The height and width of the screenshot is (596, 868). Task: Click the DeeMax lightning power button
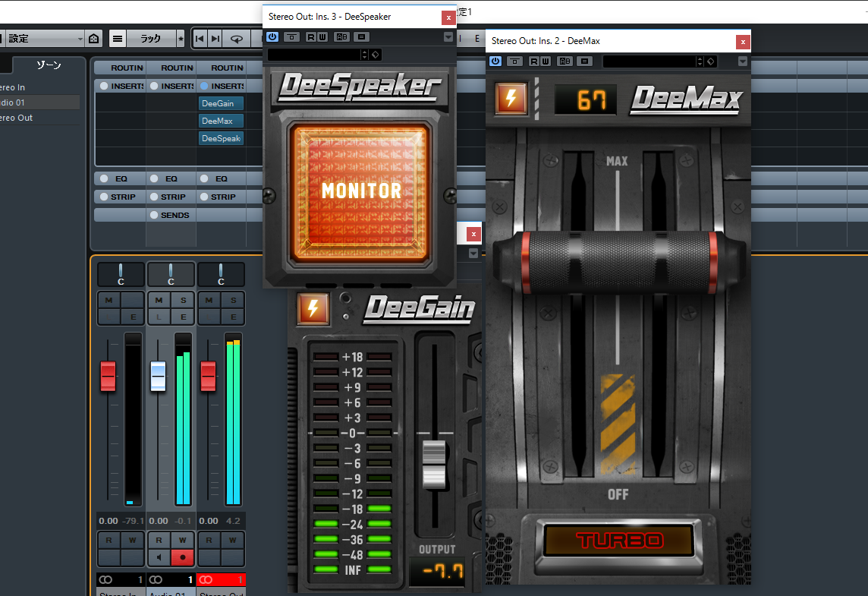[511, 99]
